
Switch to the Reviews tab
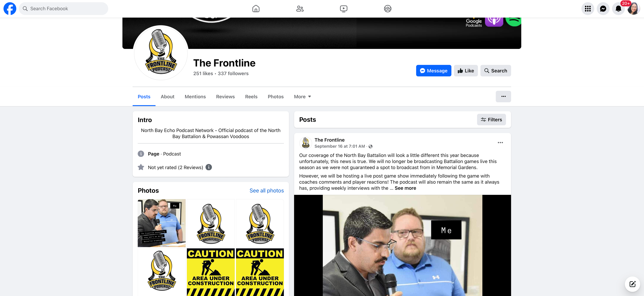click(x=225, y=97)
